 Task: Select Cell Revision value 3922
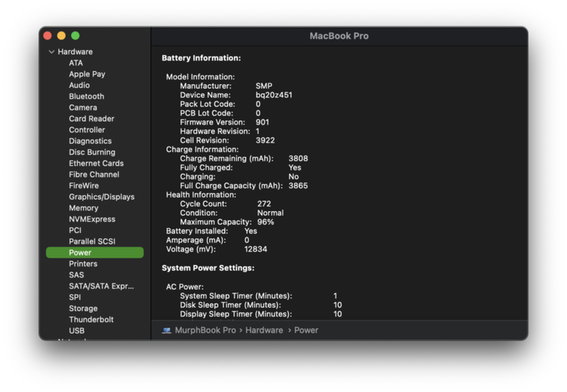point(265,140)
